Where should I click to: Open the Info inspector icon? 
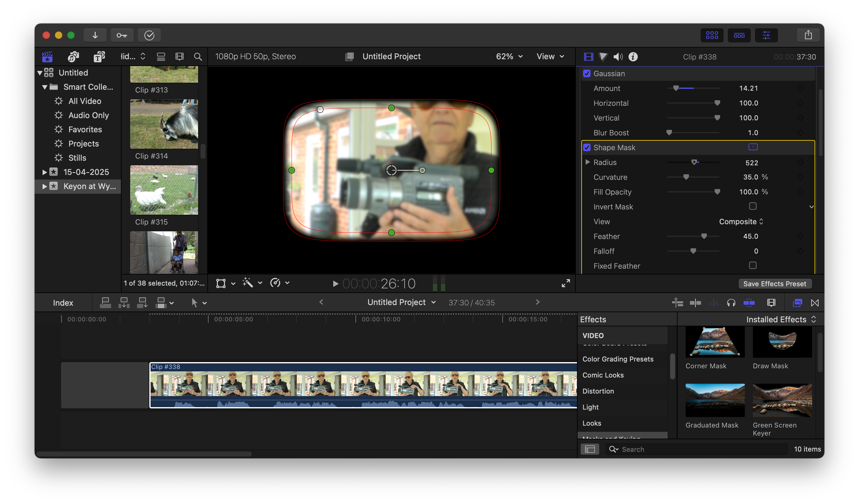coord(633,56)
